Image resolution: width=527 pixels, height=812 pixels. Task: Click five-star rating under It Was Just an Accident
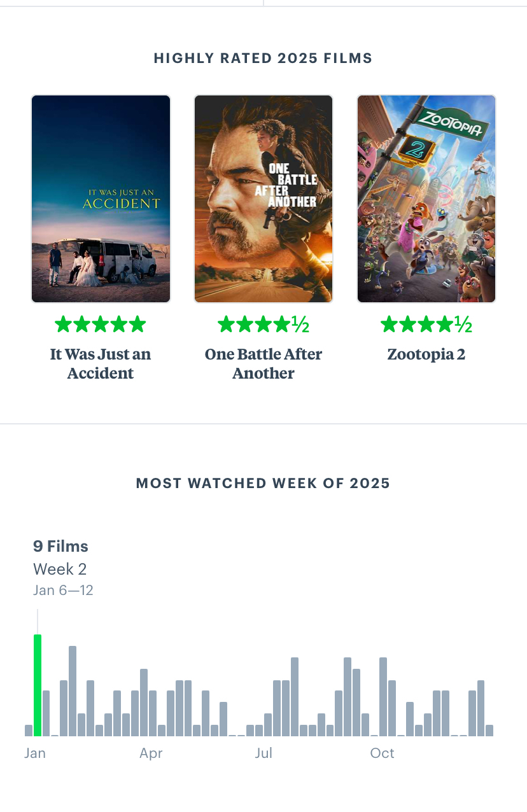(x=101, y=325)
